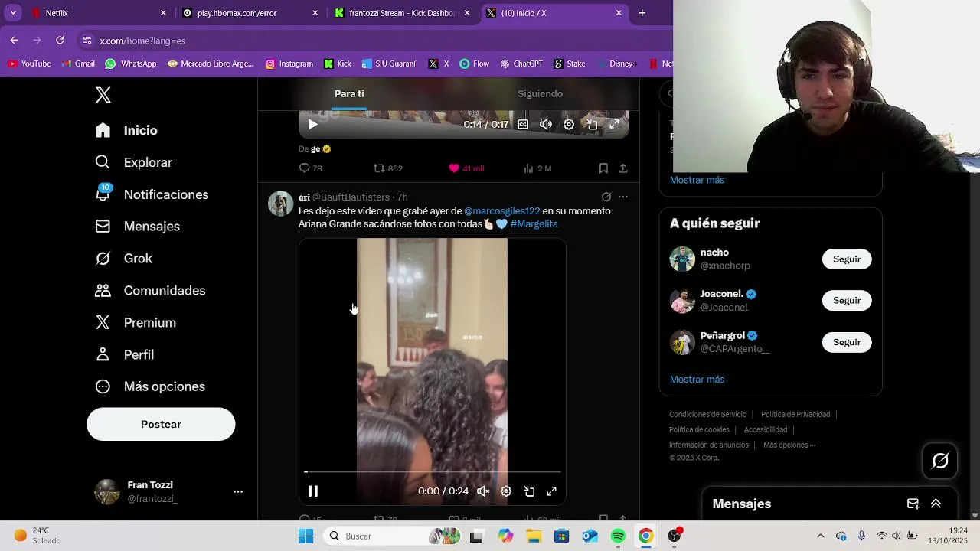Screen dimensions: 980x551
Task: Show hidden system tray icons
Action: pos(821,536)
